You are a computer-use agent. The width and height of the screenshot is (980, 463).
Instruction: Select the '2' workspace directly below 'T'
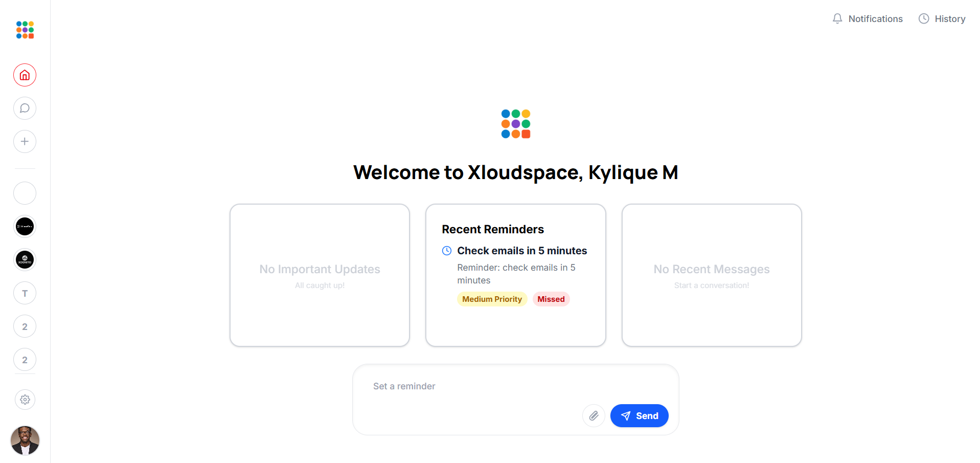(x=25, y=326)
